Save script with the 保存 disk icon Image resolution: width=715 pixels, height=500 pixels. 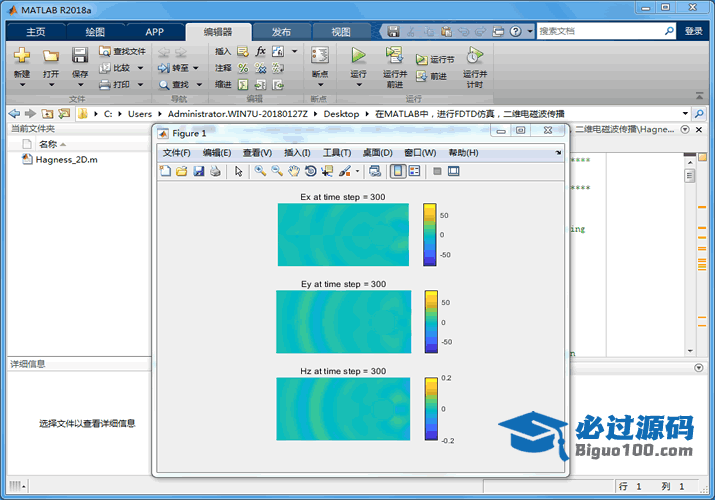coord(80,55)
